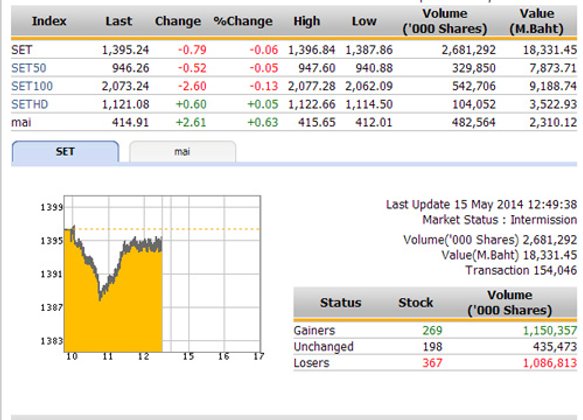Click the Gainers status row label

pyautogui.click(x=315, y=330)
